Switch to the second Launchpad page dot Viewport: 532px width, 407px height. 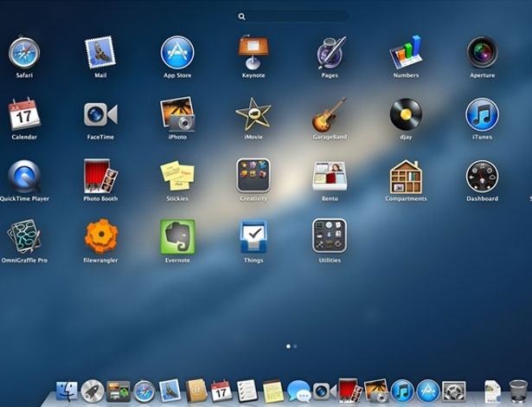pyautogui.click(x=295, y=346)
